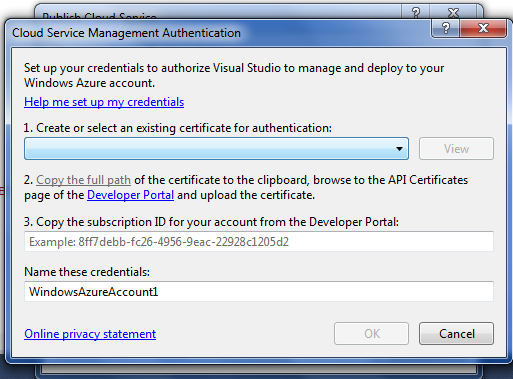Screen dimensions: 513x379
Task: Expand the certificate selection dropdown
Action: pos(216,149)
